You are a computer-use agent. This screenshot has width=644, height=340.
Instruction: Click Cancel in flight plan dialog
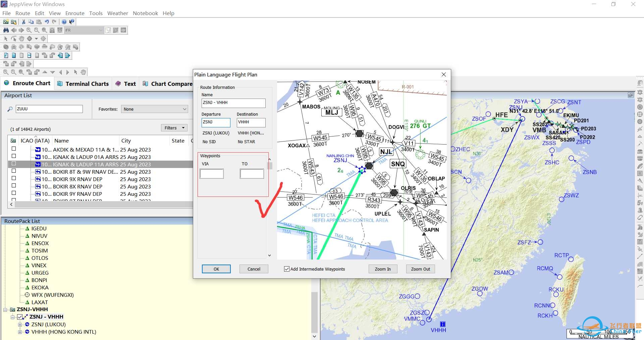click(254, 269)
